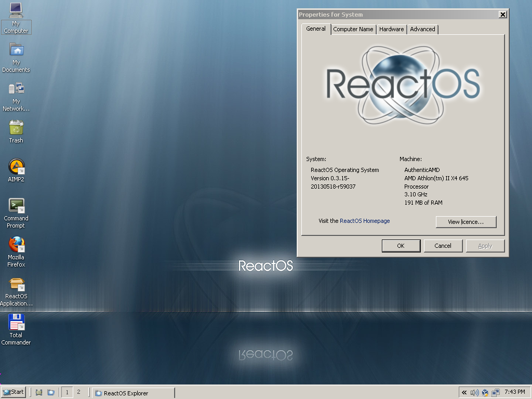The width and height of the screenshot is (532, 399).
Task: Click the taskbar clock showing 7:43 PM
Action: click(x=515, y=392)
